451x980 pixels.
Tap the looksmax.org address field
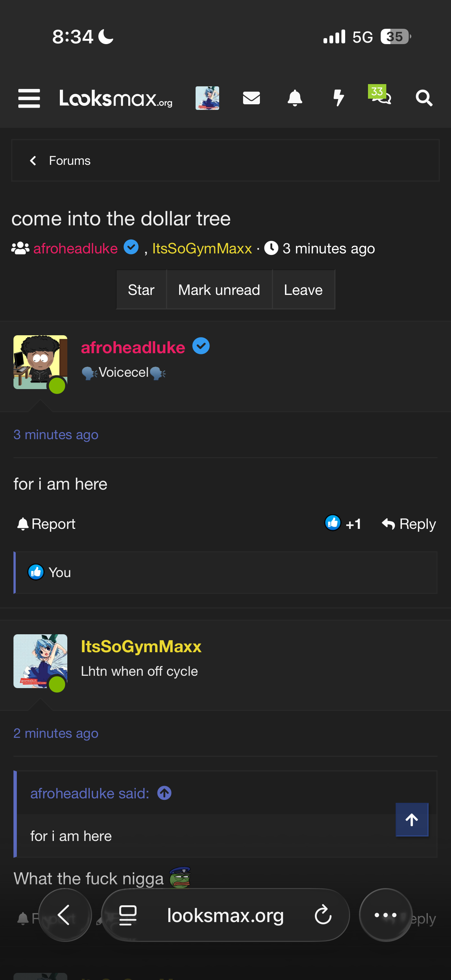click(225, 915)
